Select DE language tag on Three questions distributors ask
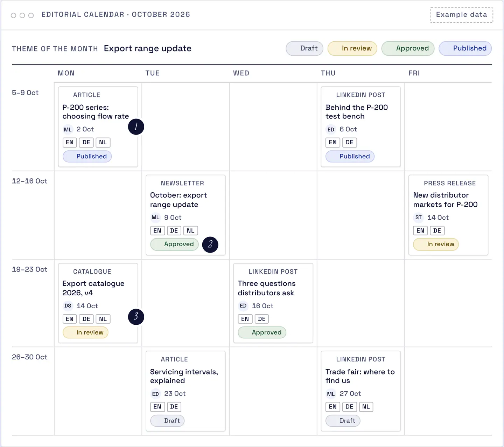 pos(262,319)
